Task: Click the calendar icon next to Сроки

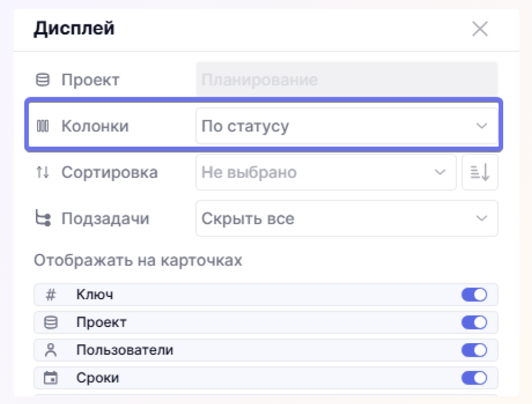Action: coord(51,378)
